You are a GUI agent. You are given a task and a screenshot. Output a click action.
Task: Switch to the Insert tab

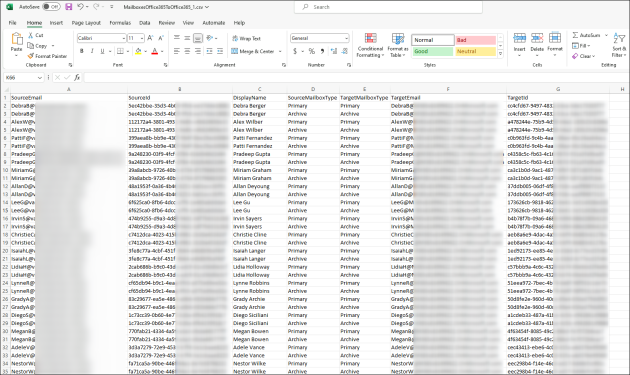pyautogui.click(x=56, y=23)
